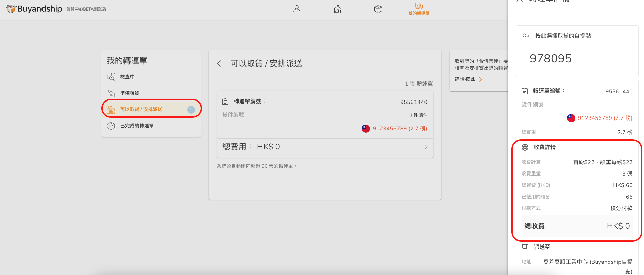Click the key icon in pickup panel

pyautogui.click(x=526, y=36)
